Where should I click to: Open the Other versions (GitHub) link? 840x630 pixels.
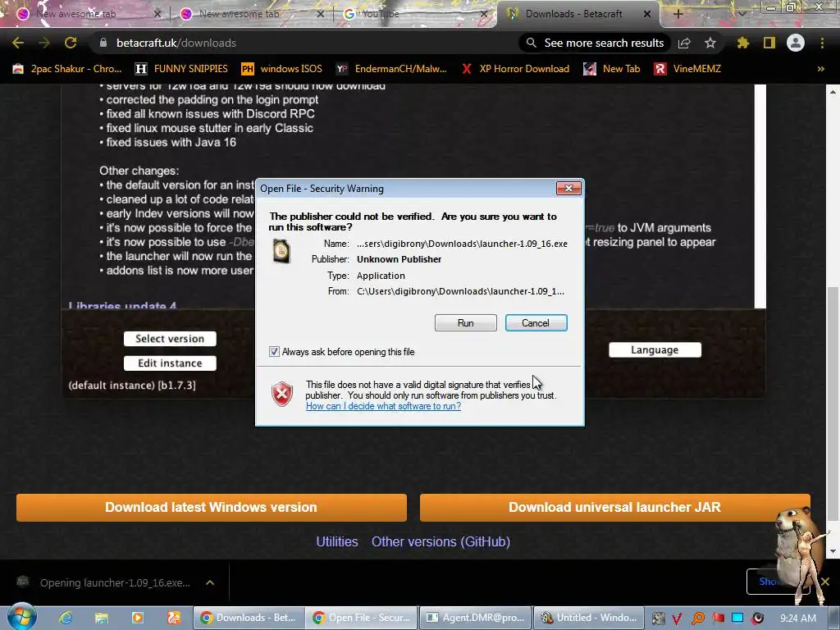point(441,541)
